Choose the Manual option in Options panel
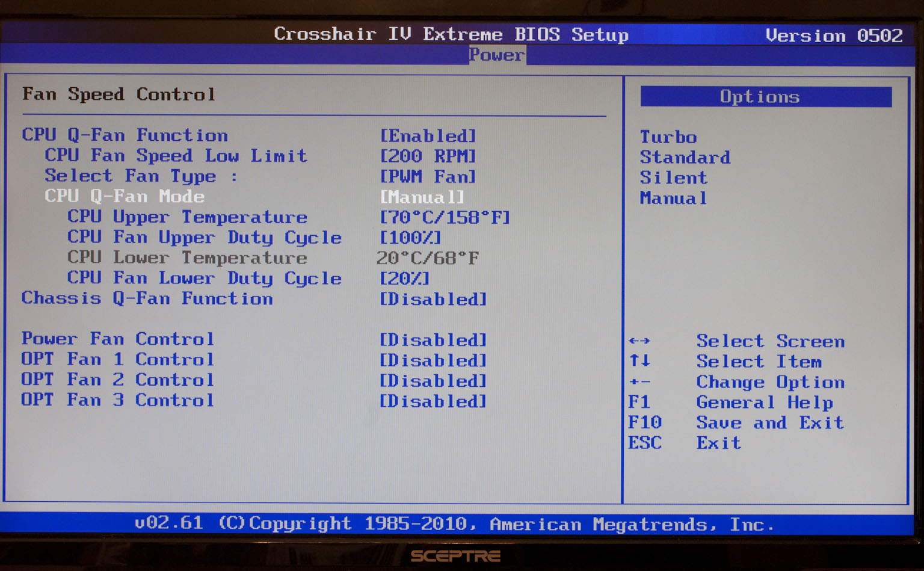924x571 pixels. tap(674, 199)
